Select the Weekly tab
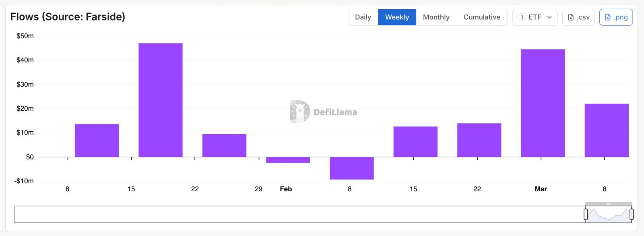 tap(397, 17)
